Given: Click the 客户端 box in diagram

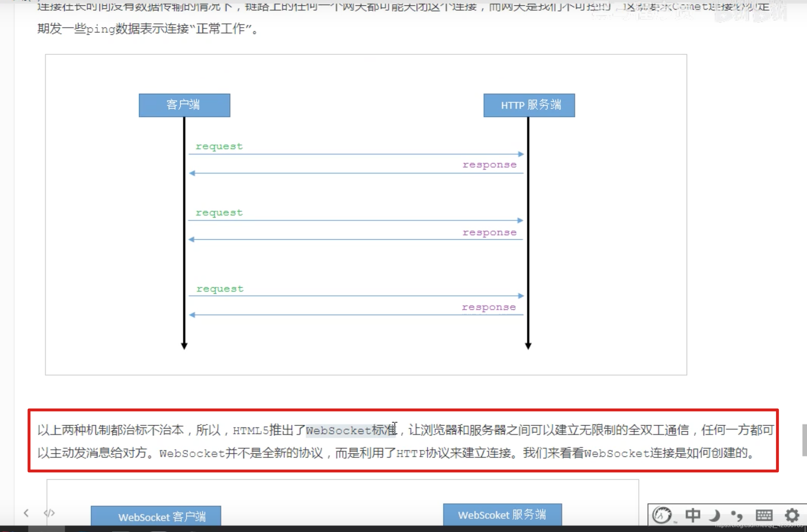Looking at the screenshot, I should point(184,105).
